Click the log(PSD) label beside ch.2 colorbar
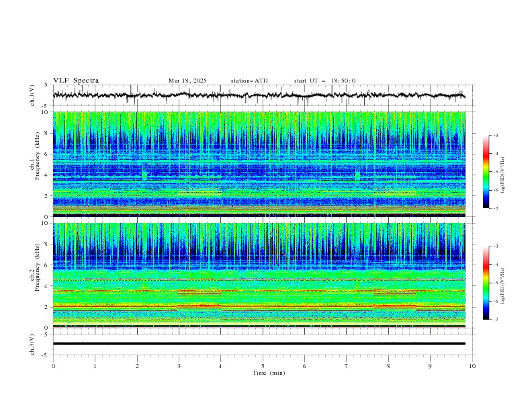Screen dimensions: 532x411 point(503,286)
